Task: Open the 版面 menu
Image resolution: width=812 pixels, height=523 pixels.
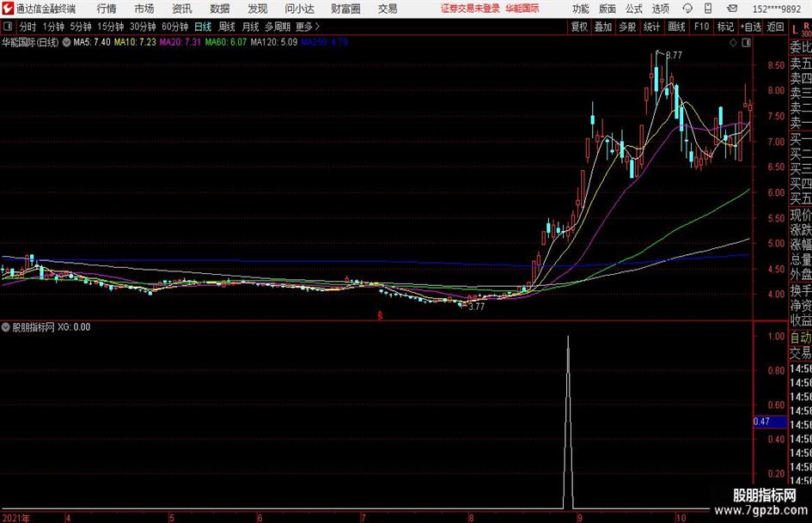Action: (607, 9)
